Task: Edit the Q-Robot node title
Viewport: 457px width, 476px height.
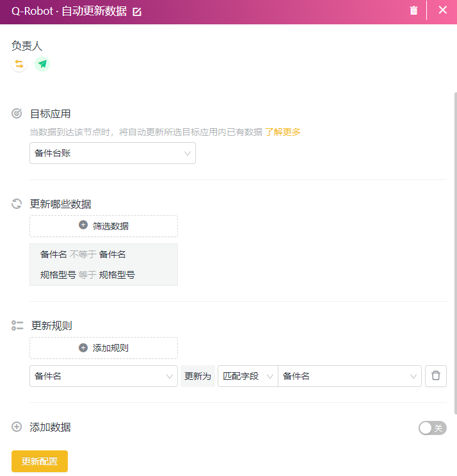Action: (137, 12)
